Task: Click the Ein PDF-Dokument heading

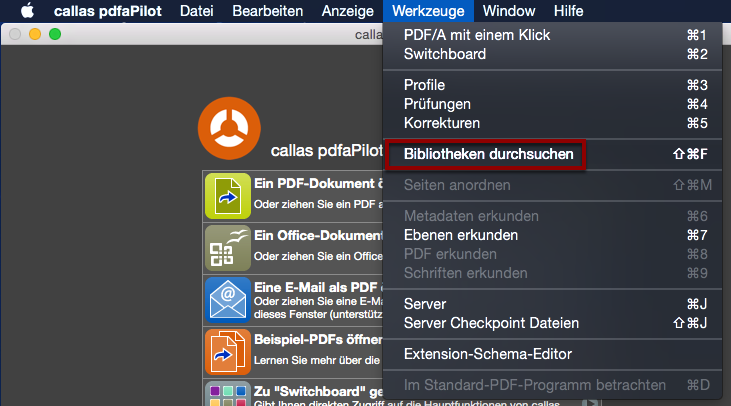Action: coord(318,184)
